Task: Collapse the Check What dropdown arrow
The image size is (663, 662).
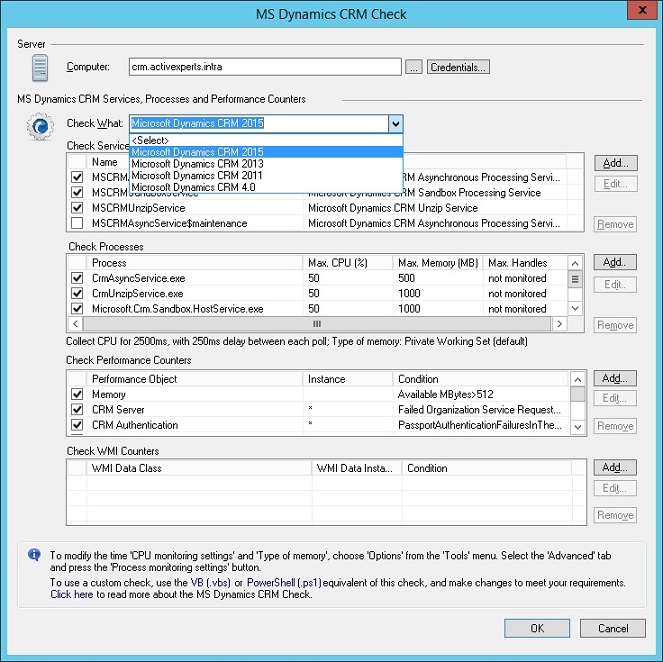Action: click(395, 124)
